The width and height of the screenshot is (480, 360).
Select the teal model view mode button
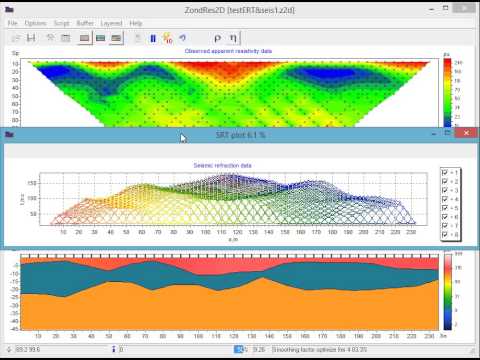point(100,38)
